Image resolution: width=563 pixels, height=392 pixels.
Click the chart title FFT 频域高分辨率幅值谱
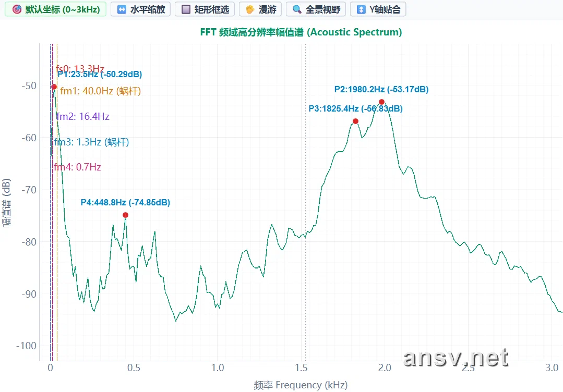301,32
